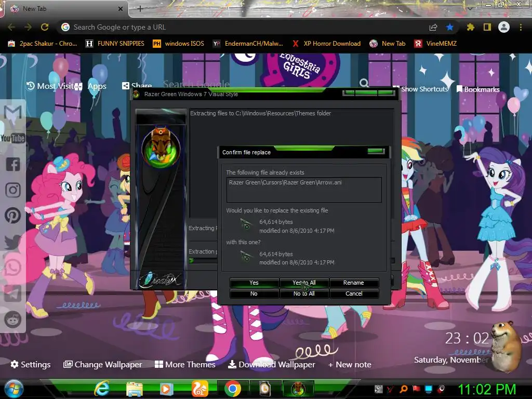Open Reddit from the left sidebar

click(13, 320)
